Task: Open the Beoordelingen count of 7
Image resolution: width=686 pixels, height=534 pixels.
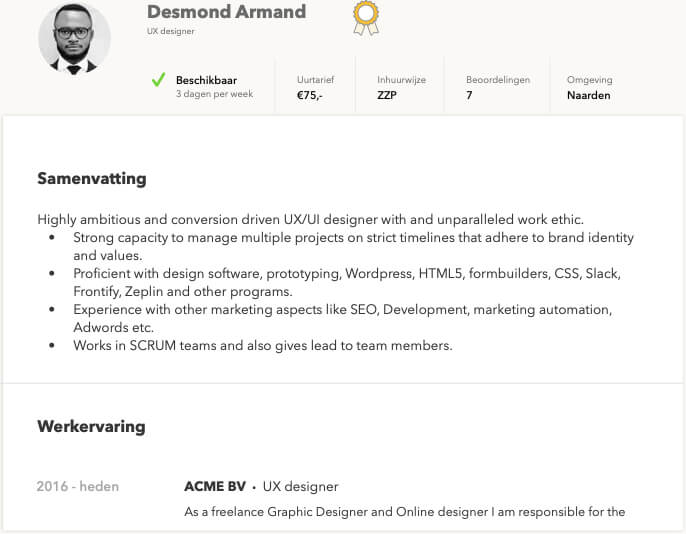Action: (x=498, y=87)
